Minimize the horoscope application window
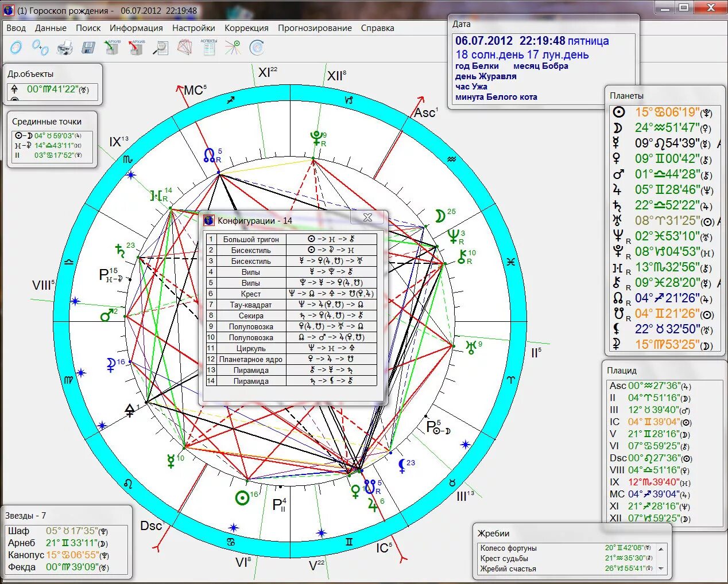Image resolution: width=728 pixels, height=584 pixels. tap(665, 8)
